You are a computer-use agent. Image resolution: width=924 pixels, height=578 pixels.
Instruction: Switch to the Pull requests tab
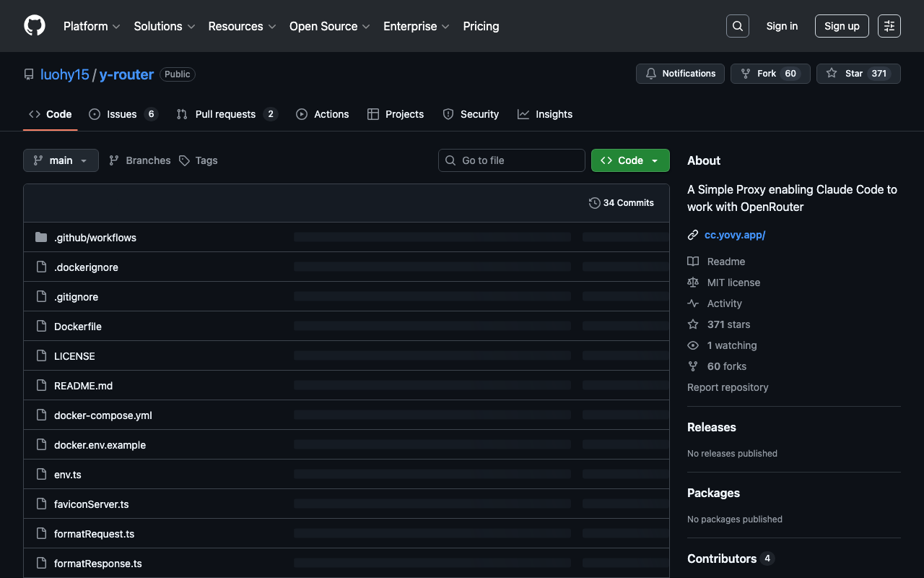pos(225,114)
